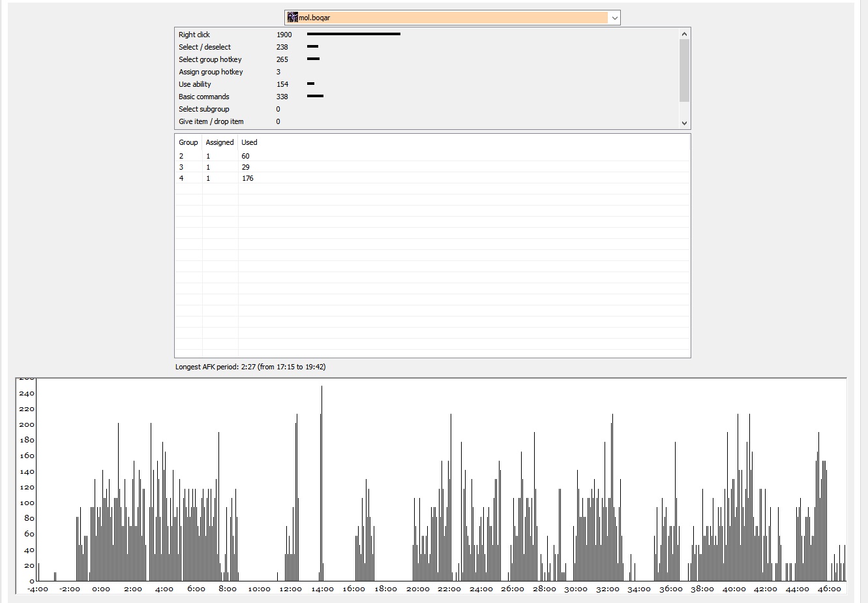Click the 22:00 time axis label
Screen dimensions: 868x603
pos(449,589)
